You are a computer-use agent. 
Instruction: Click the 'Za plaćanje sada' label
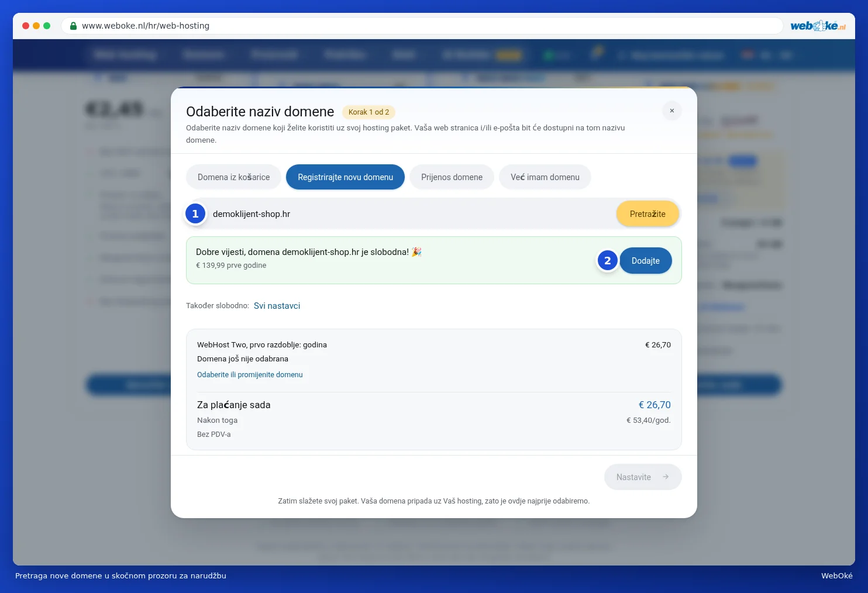pos(234,405)
